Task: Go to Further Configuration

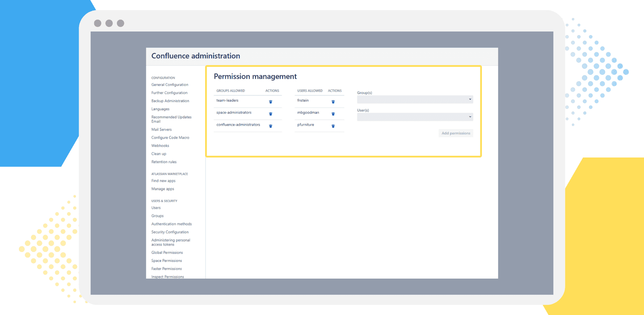Action: click(169, 93)
